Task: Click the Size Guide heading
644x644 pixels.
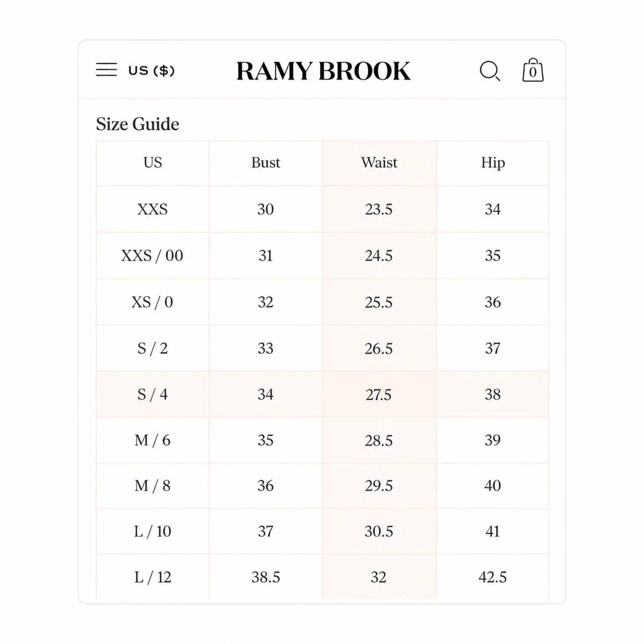Action: click(x=137, y=124)
